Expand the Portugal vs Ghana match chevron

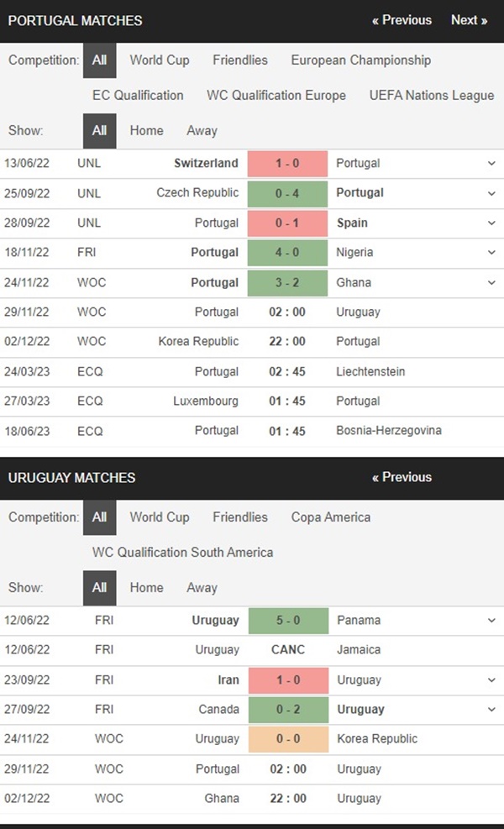tap(491, 282)
